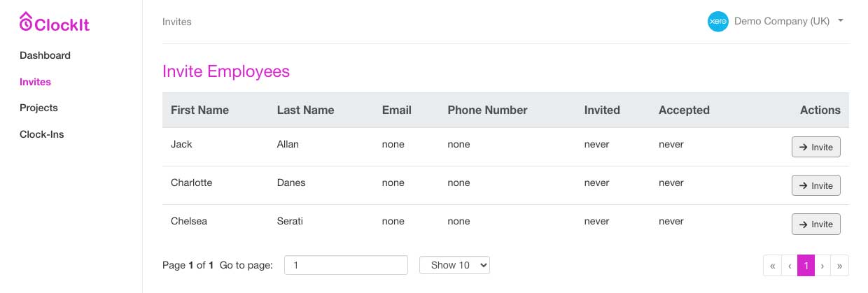Go to the first page arrow
868x293 pixels.
pyautogui.click(x=772, y=266)
